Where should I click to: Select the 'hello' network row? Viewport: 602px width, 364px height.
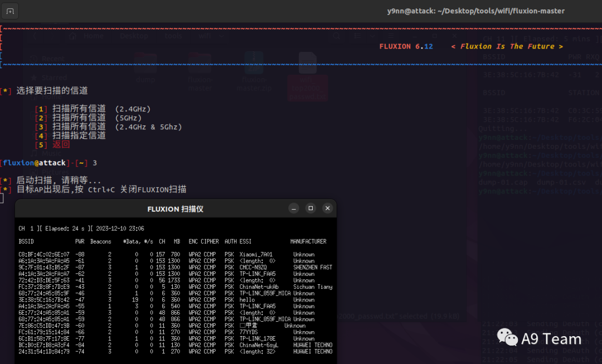(175, 300)
